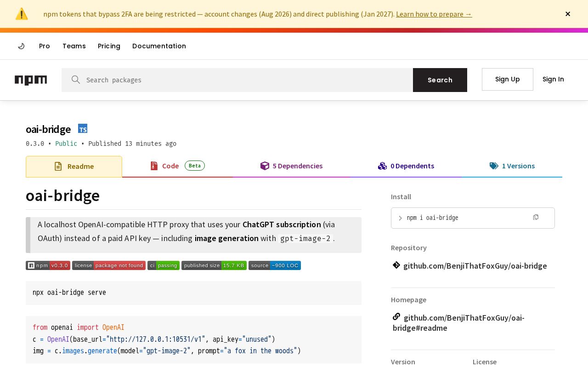Click the gpt-image-2 inline code text
This screenshot has width=588, height=368.
(305, 238)
